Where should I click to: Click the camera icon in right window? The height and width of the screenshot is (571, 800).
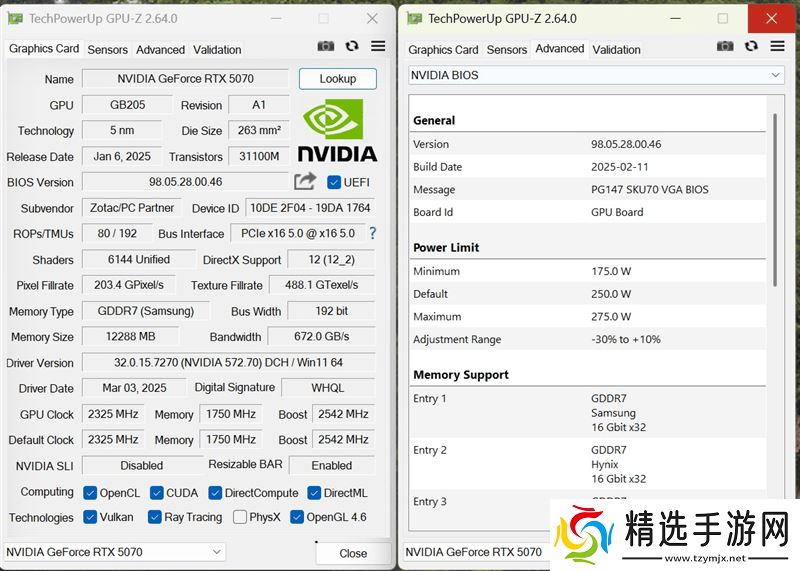coord(725,46)
